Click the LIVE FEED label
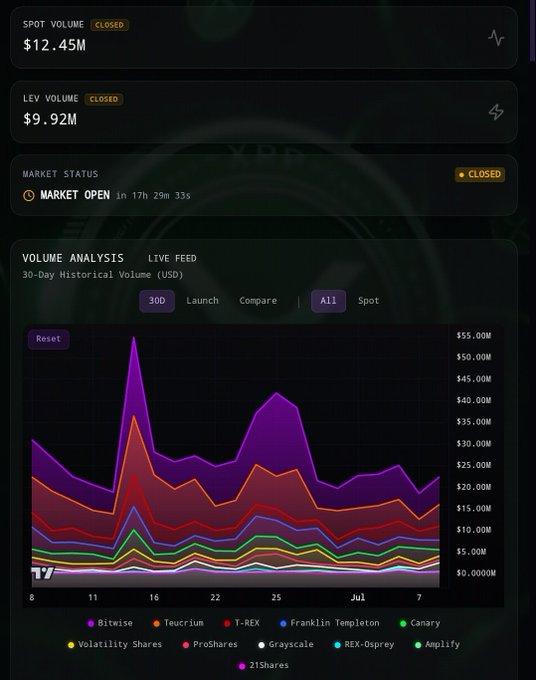This screenshot has height=680, width=536. [x=172, y=258]
